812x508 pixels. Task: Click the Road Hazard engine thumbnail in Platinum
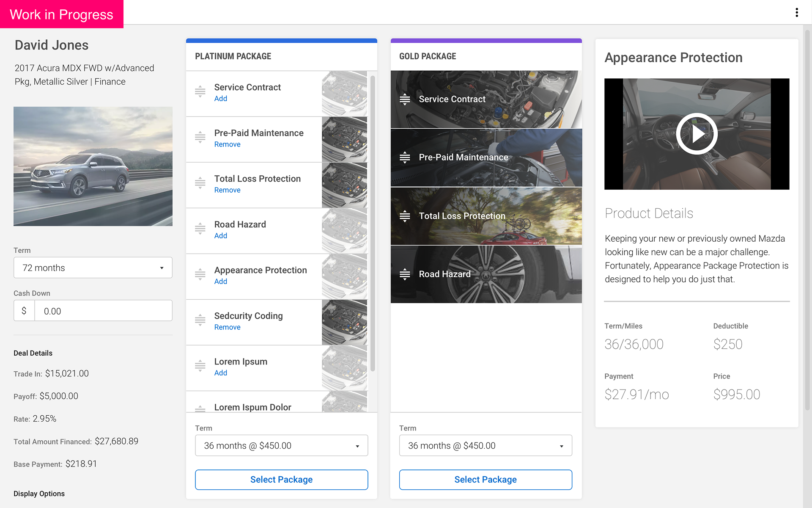coord(345,231)
